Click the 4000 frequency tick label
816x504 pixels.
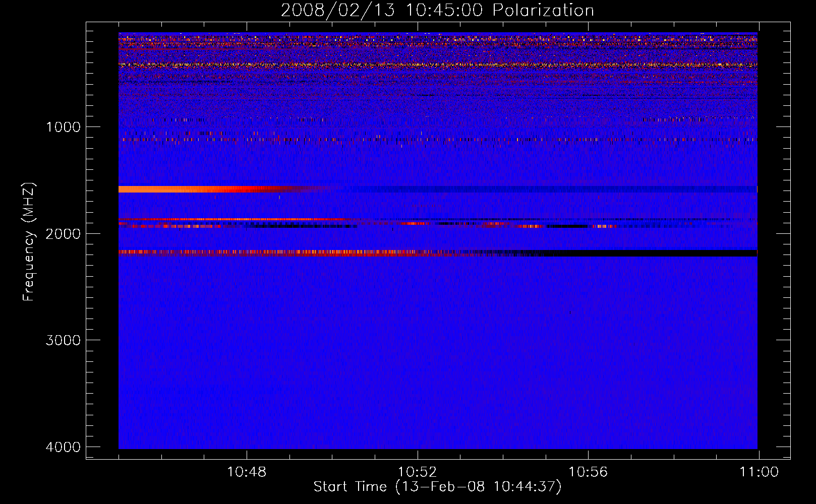pos(63,447)
